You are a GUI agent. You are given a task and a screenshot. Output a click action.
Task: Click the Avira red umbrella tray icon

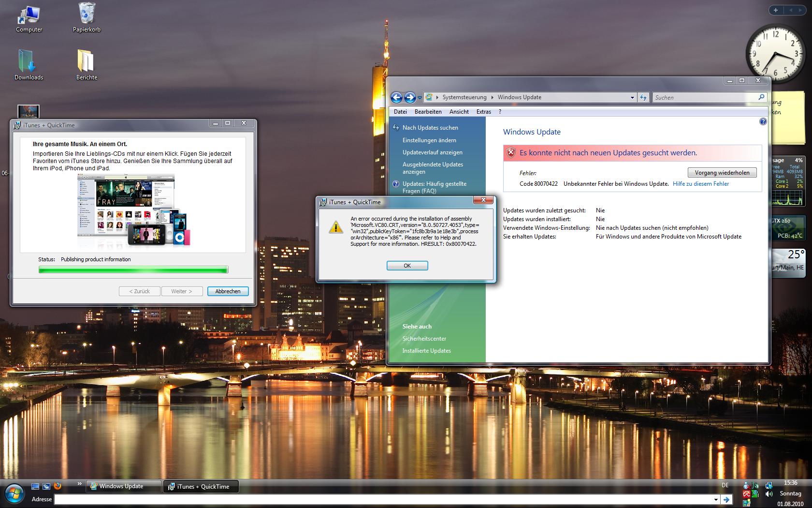click(x=746, y=494)
